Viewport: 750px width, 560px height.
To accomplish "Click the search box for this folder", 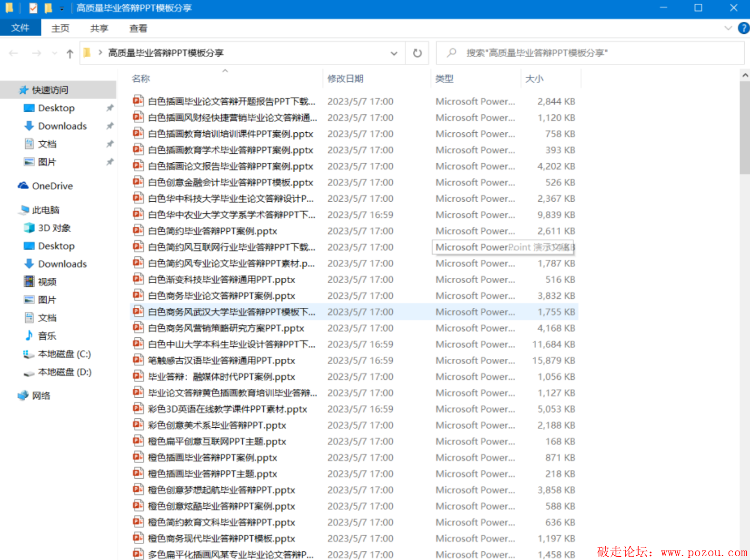I will (590, 53).
